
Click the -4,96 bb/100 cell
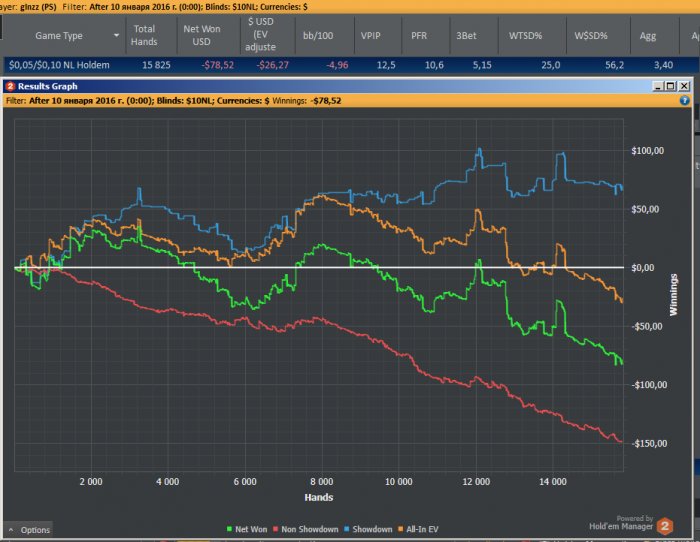[x=337, y=65]
